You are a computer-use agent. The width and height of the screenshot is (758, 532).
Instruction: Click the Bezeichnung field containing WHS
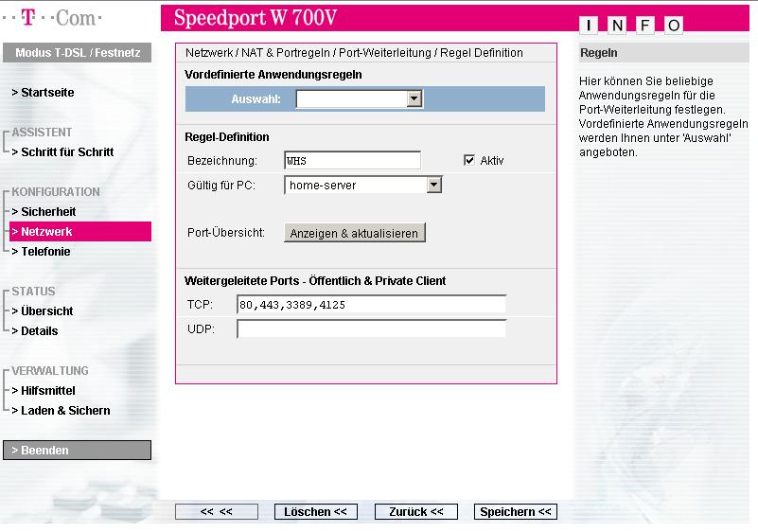point(352,161)
